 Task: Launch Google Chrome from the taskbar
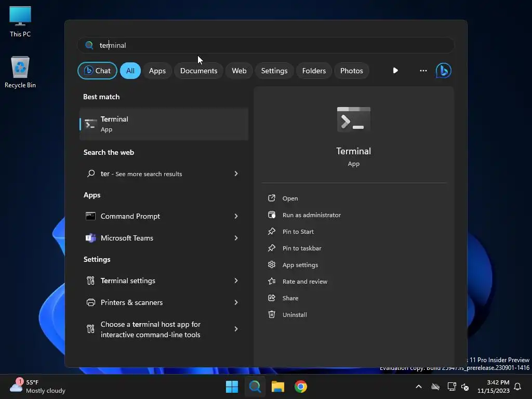(301, 387)
